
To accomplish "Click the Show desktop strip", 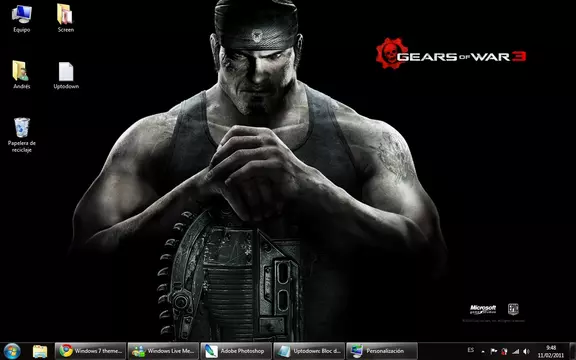I will (572, 351).
